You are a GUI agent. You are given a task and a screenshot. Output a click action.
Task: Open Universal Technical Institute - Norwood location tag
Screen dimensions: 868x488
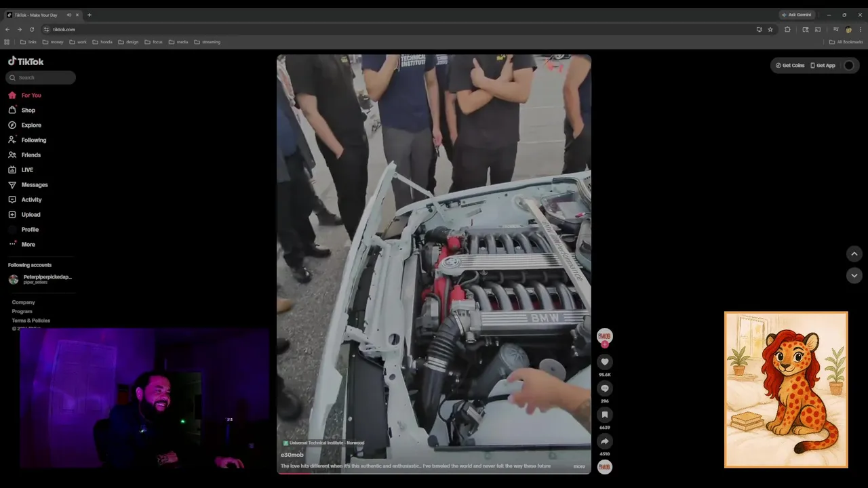(x=323, y=443)
